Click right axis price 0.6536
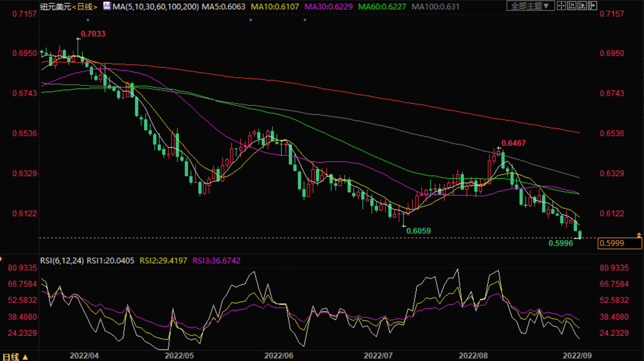The width and height of the screenshot is (644, 361). point(612,134)
